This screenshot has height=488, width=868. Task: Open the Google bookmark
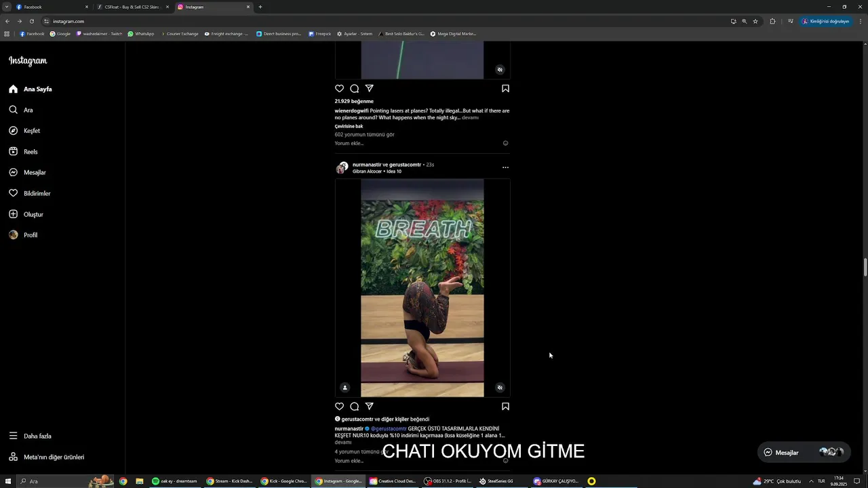pos(60,34)
